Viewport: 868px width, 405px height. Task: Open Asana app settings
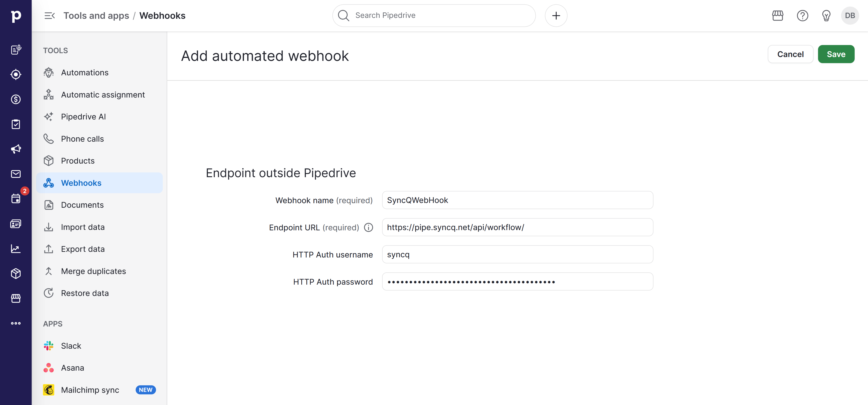point(99,368)
